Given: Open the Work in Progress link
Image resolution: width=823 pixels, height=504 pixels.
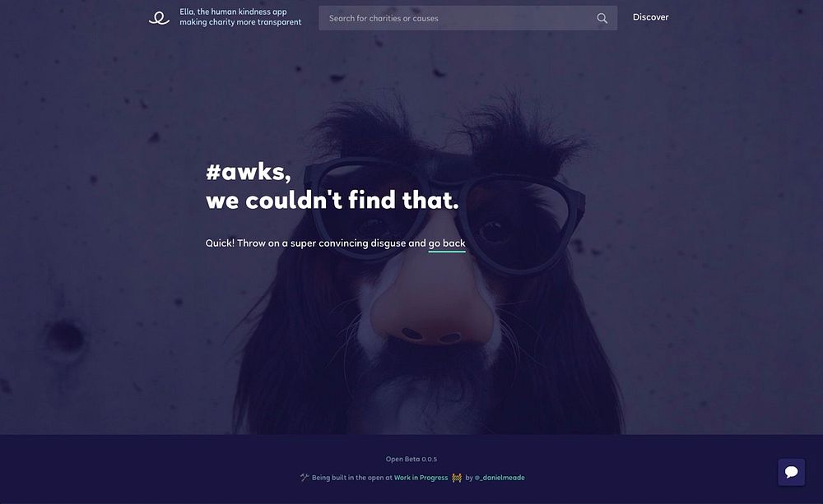Looking at the screenshot, I should coord(421,477).
